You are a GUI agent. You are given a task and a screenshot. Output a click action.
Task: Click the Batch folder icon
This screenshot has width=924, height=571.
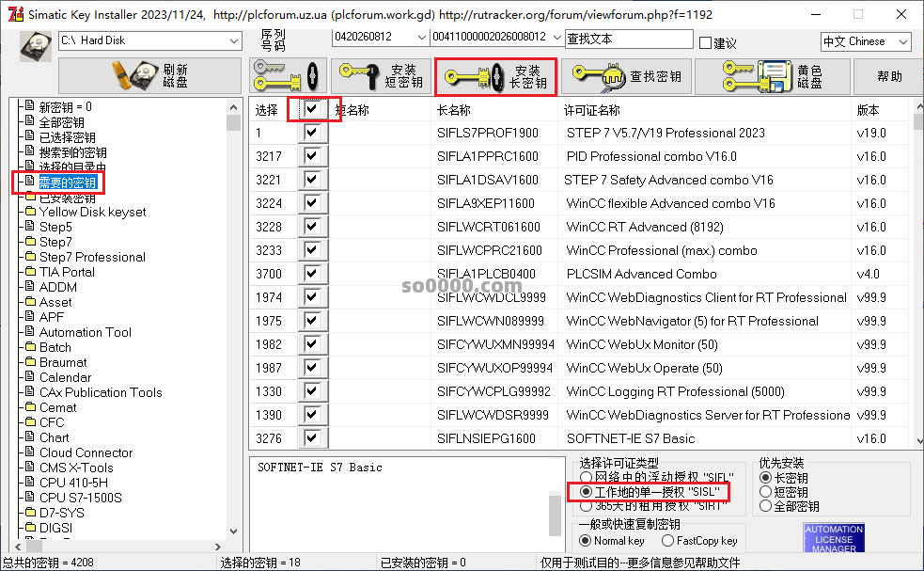[31, 347]
